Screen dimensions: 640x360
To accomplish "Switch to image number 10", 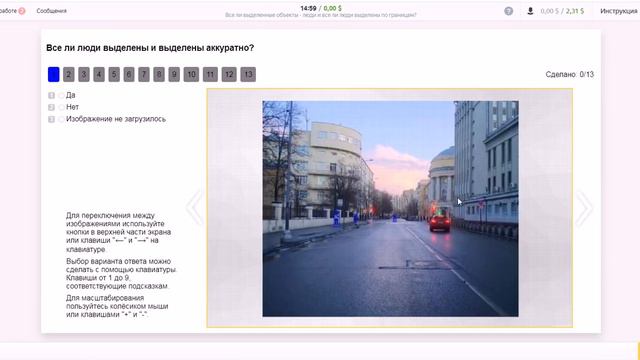I will (x=191, y=74).
